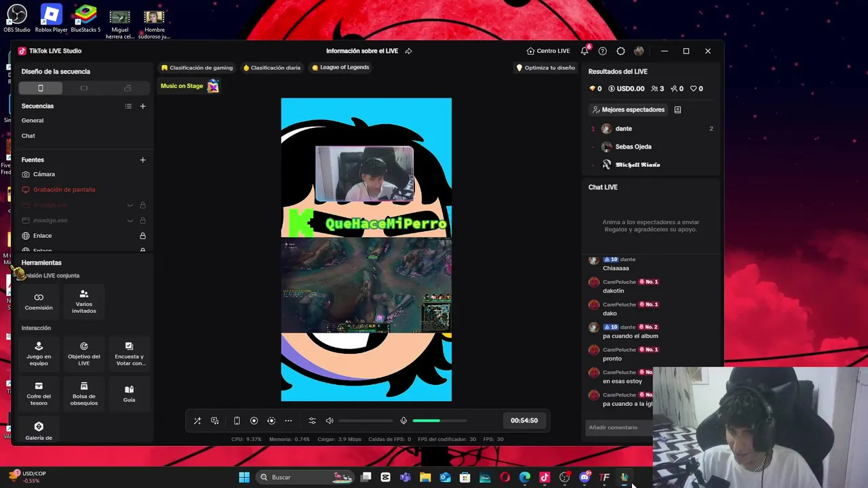Image resolution: width=868 pixels, height=488 pixels.
Task: Open the Secuencias list view icon
Action: 128,106
